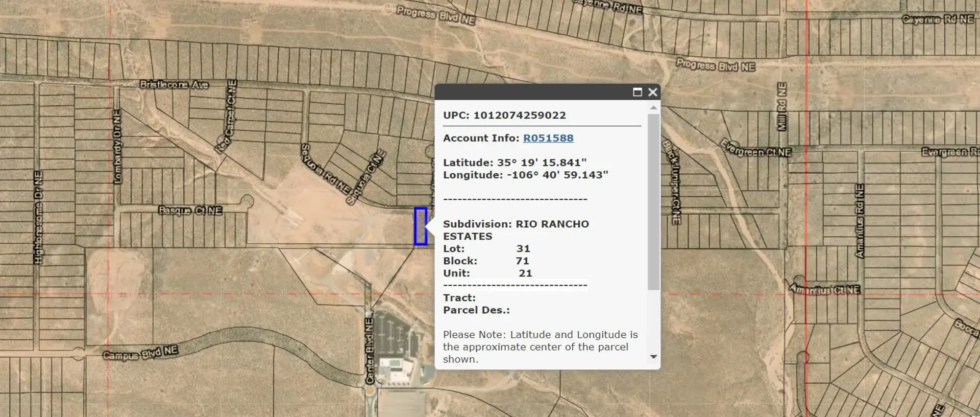The width and height of the screenshot is (980, 417).
Task: Select the blue highlighted parcel on map
Action: point(420,226)
